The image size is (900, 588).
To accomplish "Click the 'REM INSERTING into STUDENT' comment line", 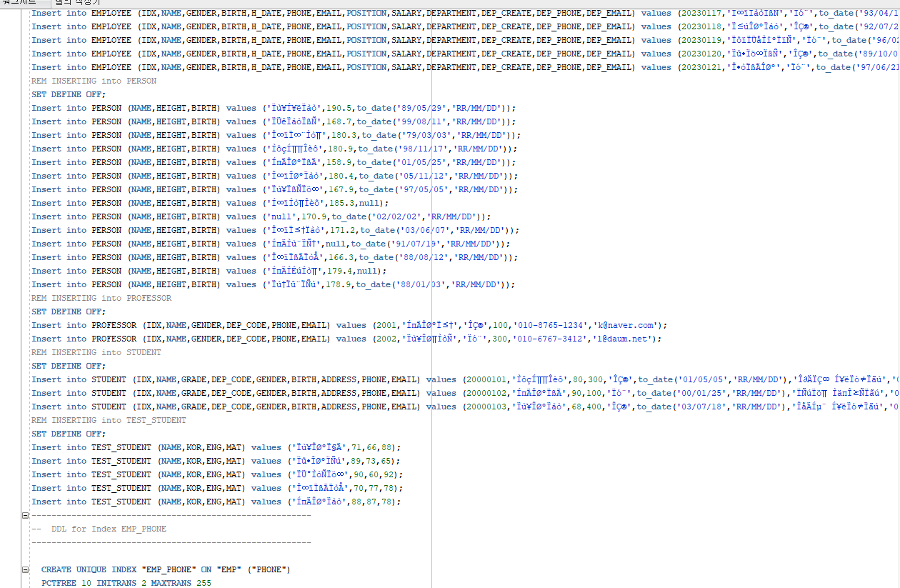I will click(x=96, y=352).
